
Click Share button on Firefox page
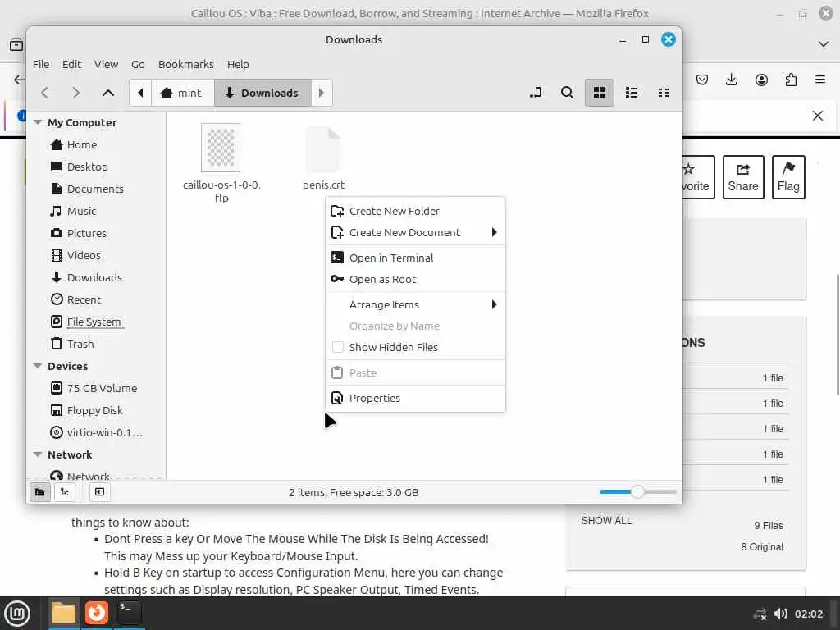coord(743,177)
